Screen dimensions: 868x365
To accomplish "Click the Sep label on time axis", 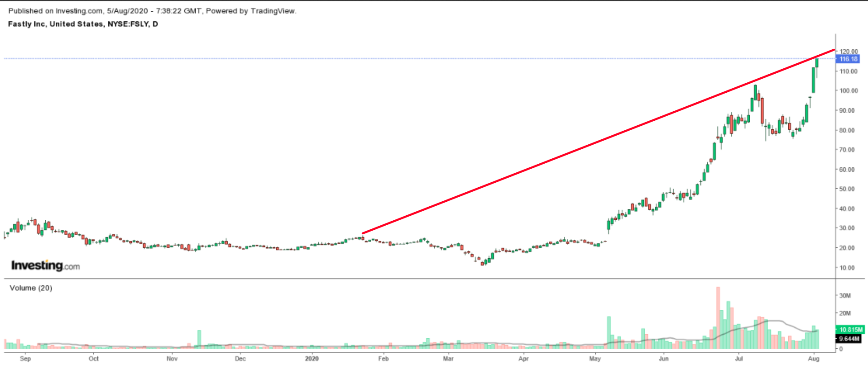I will coord(25,359).
